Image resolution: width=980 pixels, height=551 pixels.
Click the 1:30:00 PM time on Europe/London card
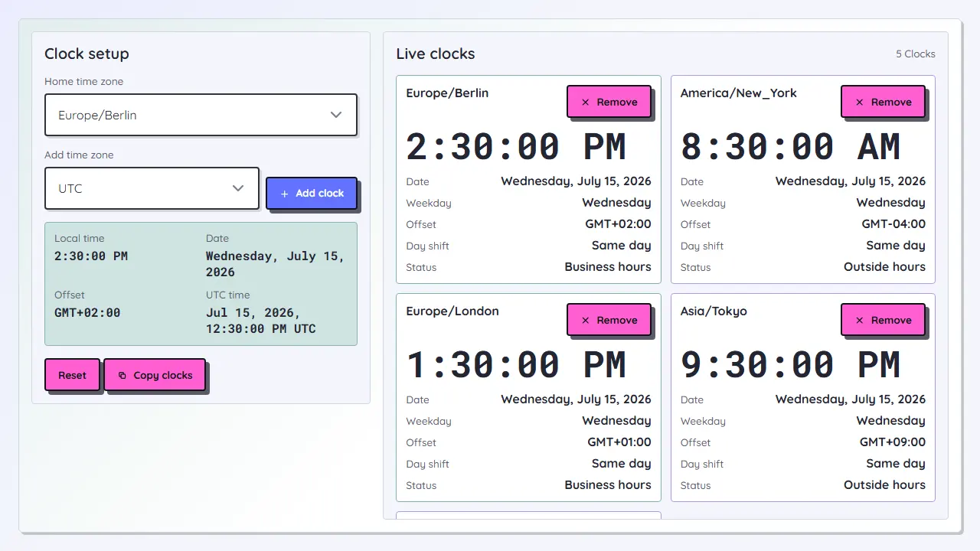pyautogui.click(x=516, y=365)
